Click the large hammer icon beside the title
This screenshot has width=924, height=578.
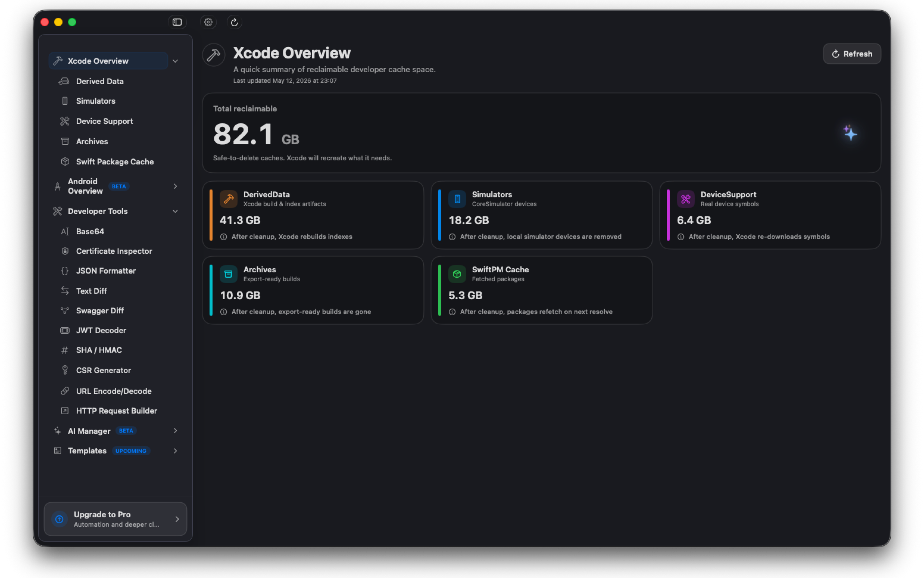pyautogui.click(x=214, y=55)
